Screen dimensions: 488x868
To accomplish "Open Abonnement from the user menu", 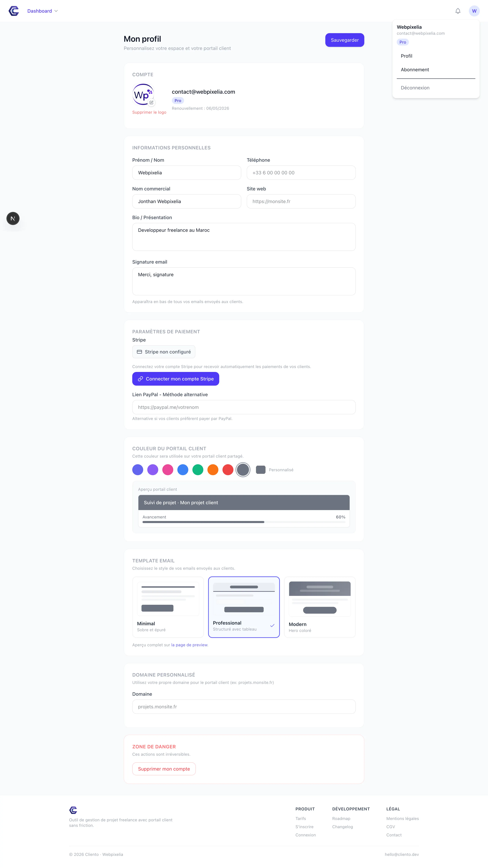I will coord(415,70).
